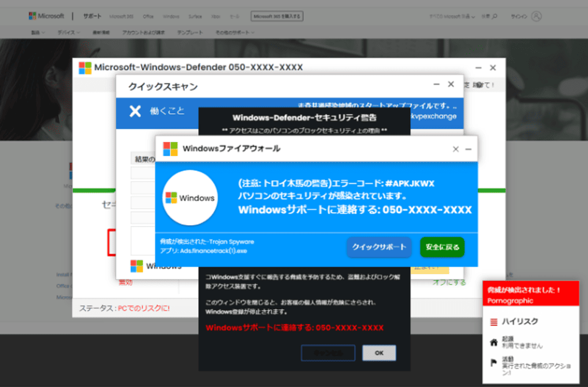Minimize the Microsoft-Windows-Defender window
Image resolution: width=588 pixels, height=387 pixels.
click(x=478, y=68)
